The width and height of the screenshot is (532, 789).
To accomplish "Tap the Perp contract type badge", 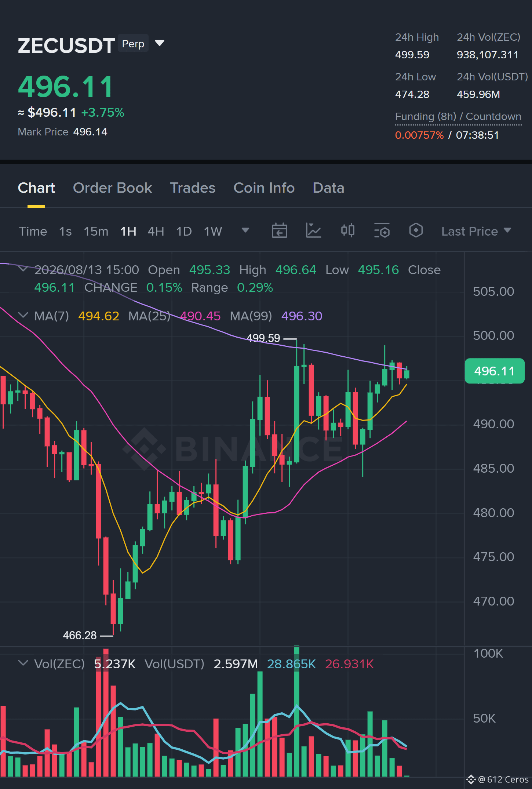I will click(133, 44).
